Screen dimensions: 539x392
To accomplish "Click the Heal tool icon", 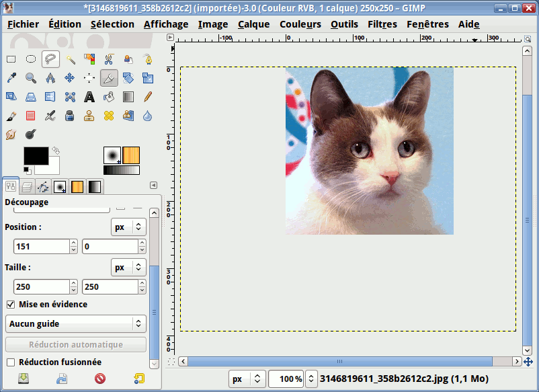I will click(x=108, y=116).
